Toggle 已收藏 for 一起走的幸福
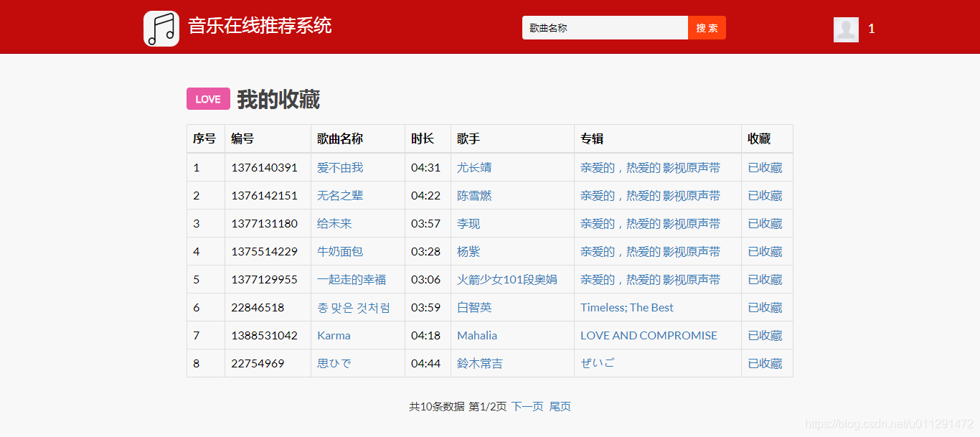980x437 pixels. pos(765,280)
